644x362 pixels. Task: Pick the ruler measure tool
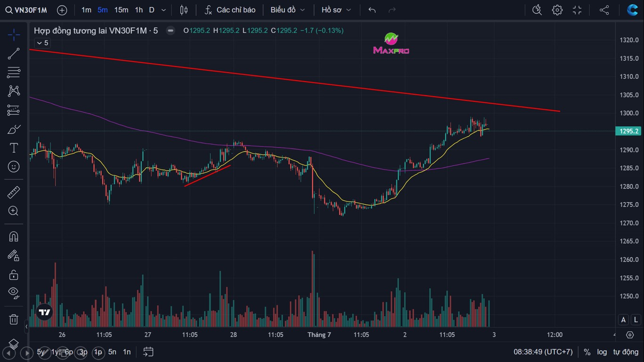[x=14, y=192]
